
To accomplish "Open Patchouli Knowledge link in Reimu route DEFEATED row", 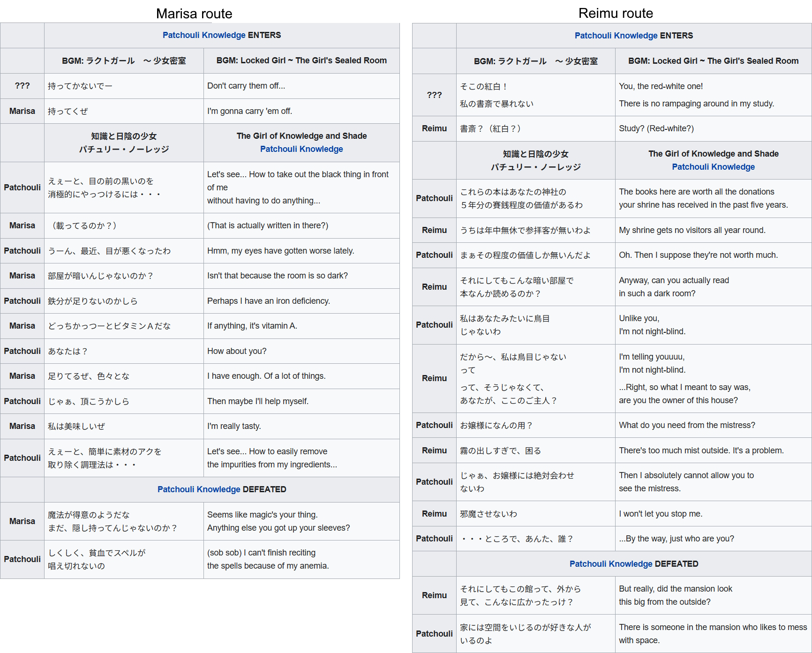I will coord(611,564).
